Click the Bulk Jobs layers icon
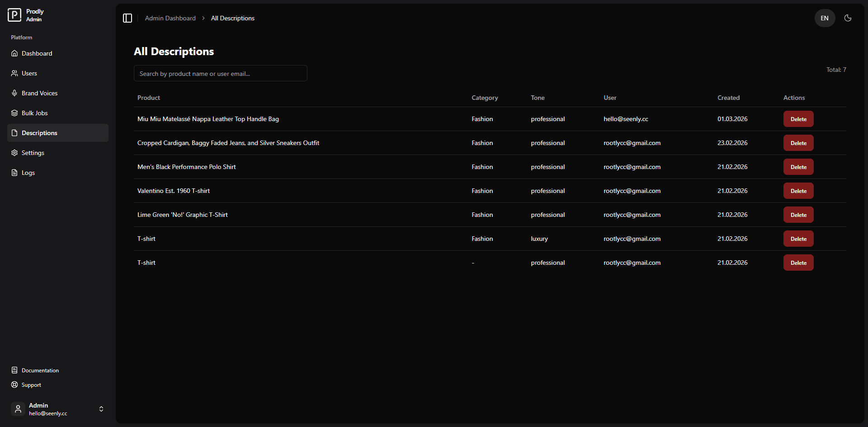 [14, 113]
